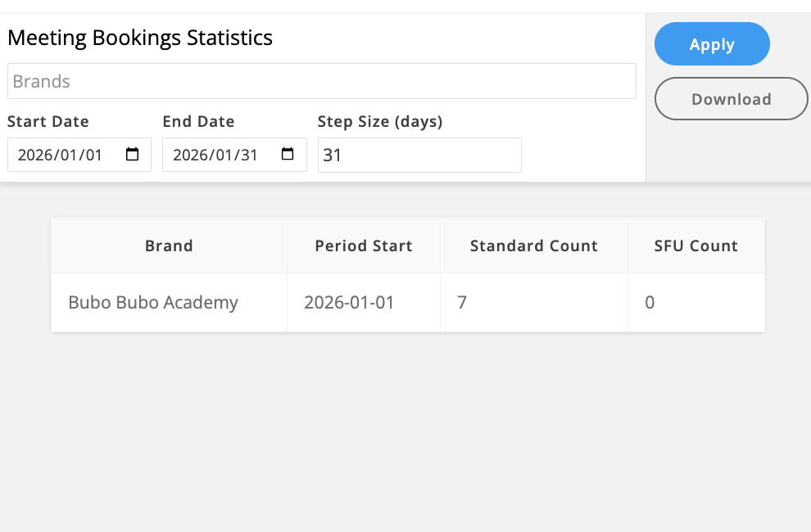
Task: Click the Standard Count column header
Action: tap(534, 246)
